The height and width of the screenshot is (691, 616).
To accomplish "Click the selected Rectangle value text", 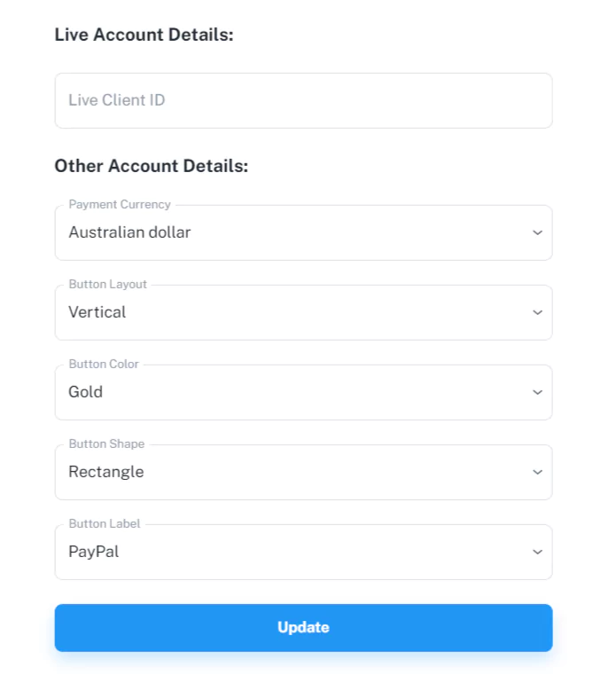I will pyautogui.click(x=106, y=473).
